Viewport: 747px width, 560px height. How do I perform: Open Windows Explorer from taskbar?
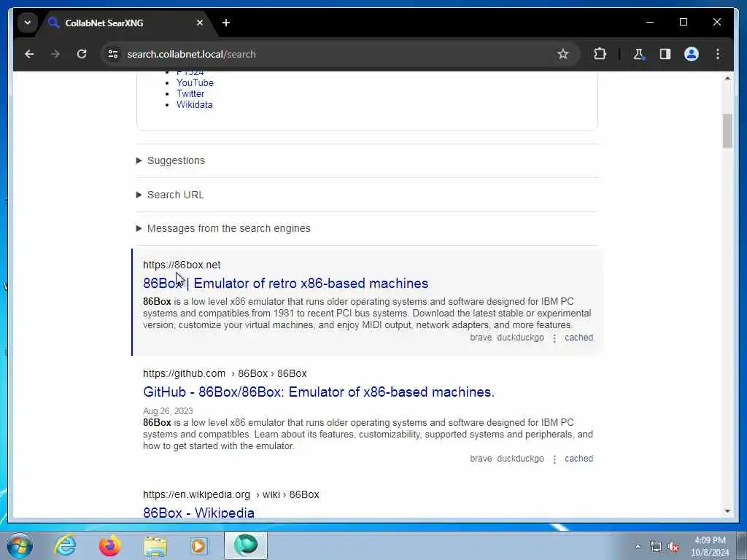(x=155, y=545)
